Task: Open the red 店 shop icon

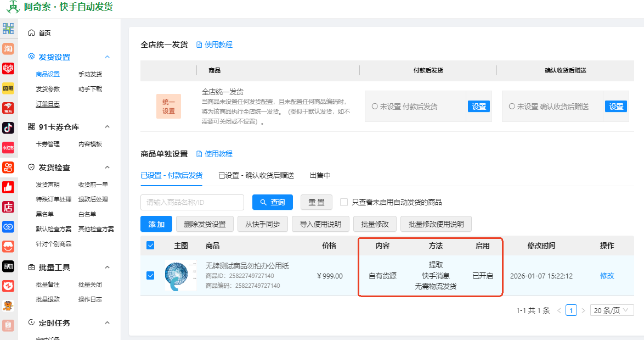Action: coord(8,207)
